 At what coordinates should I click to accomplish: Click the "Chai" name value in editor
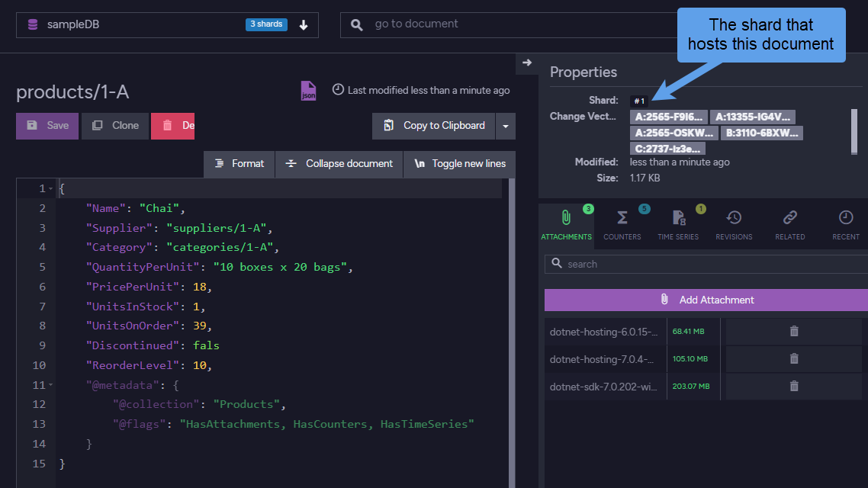click(x=159, y=209)
